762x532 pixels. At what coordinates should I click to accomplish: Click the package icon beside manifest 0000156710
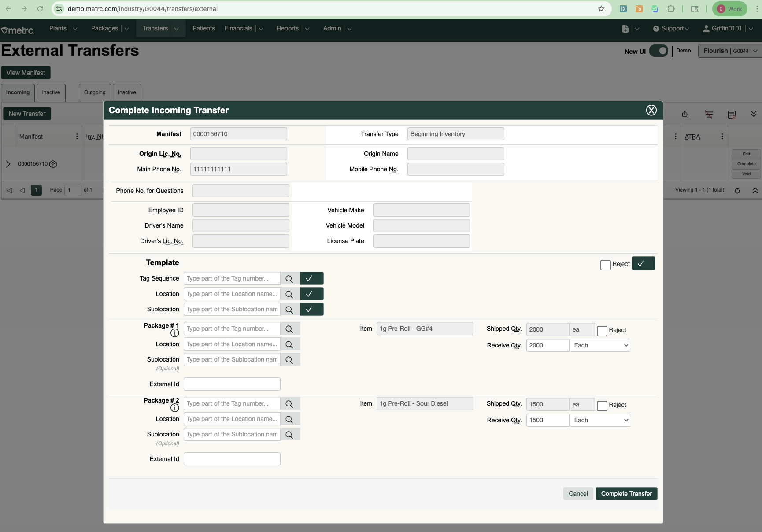(53, 164)
